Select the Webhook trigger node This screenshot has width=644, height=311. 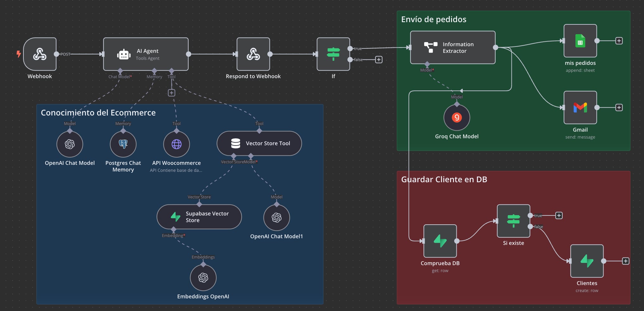click(40, 54)
